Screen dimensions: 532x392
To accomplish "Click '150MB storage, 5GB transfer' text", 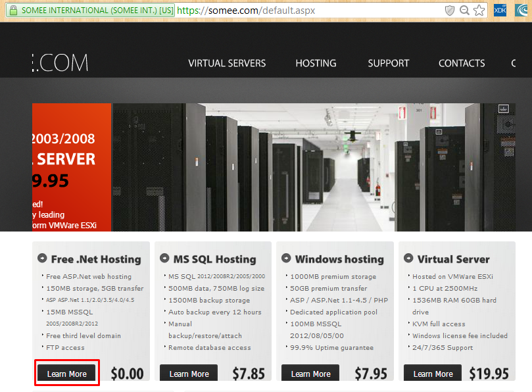I will click(95, 289).
